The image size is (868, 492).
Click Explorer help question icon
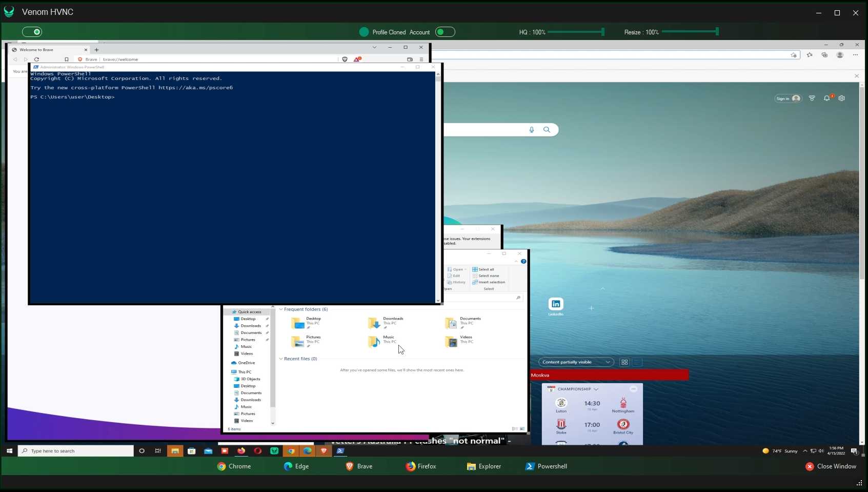tap(523, 261)
